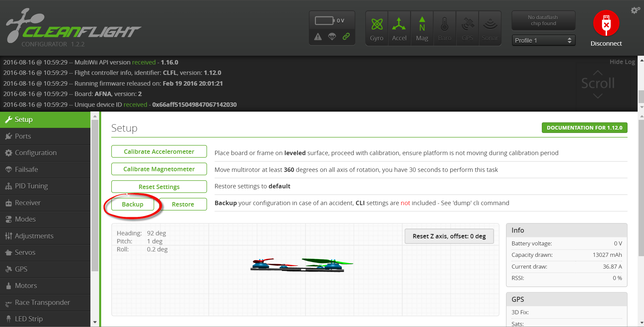Click the Baro sensor icon
The height and width of the screenshot is (327, 644).
tap(445, 29)
